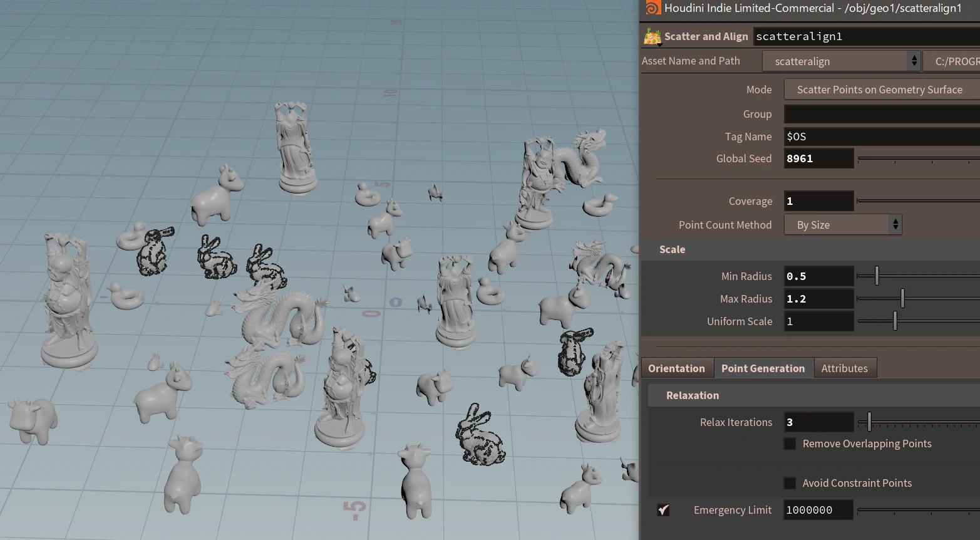Viewport: 980px width, 540px height.
Task: Click the Group input field
Action: 882,114
